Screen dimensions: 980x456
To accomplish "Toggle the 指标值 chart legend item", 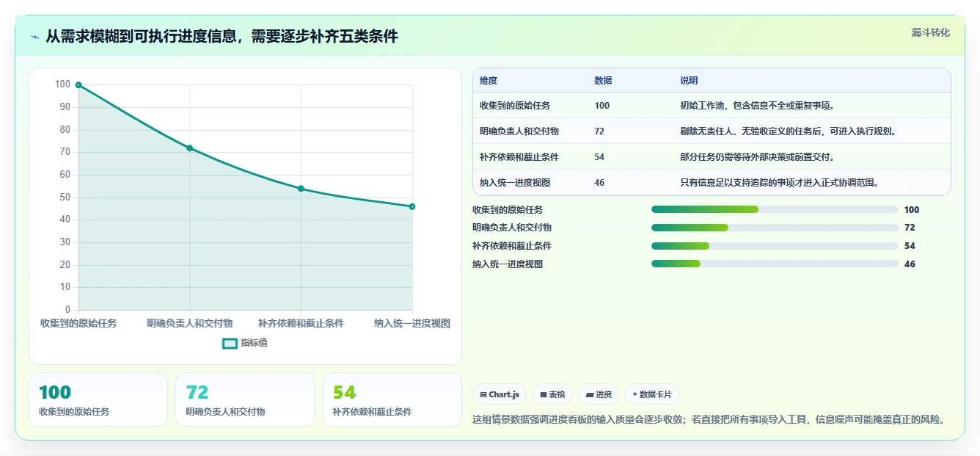I will [245, 343].
